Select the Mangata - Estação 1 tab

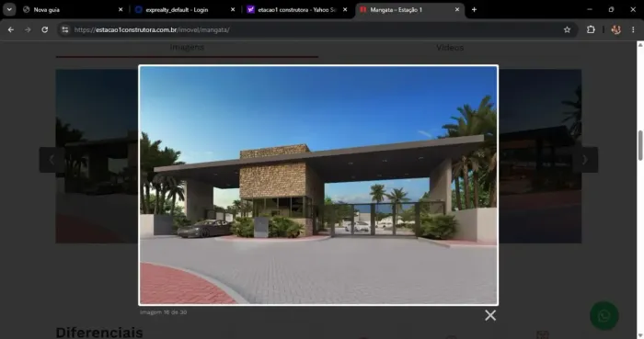pyautogui.click(x=410, y=9)
